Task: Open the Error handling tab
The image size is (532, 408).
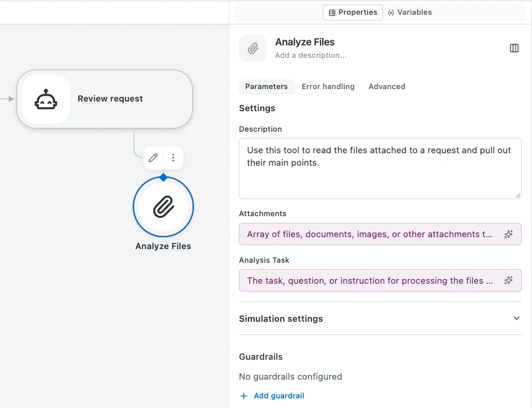Action: [x=328, y=87]
